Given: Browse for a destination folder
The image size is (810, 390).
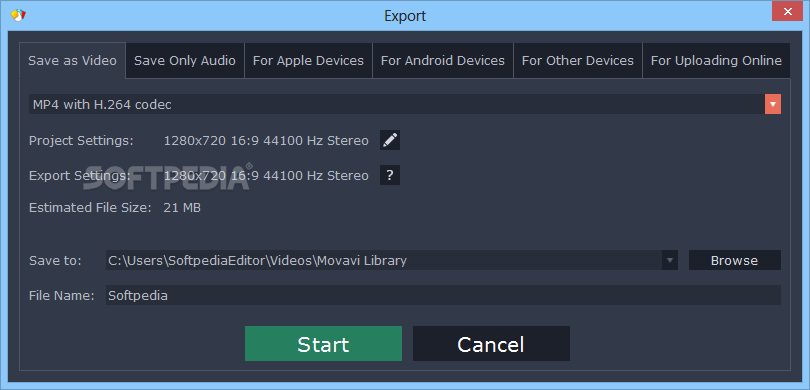Looking at the screenshot, I should coord(735,260).
